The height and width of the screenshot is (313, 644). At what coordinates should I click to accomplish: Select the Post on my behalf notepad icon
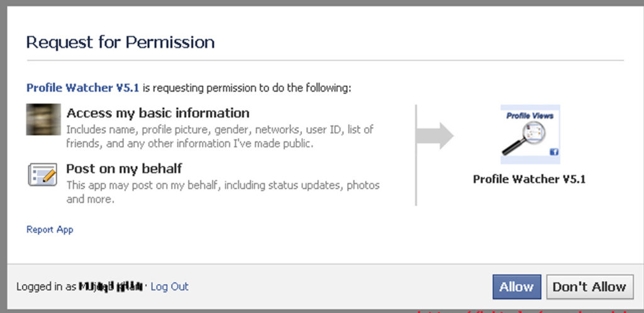coord(42,174)
